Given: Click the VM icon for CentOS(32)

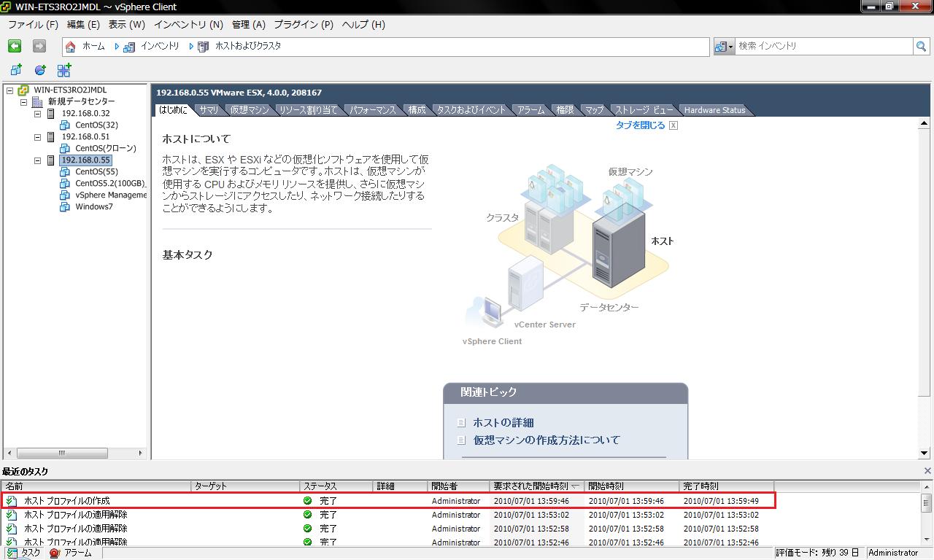Looking at the screenshot, I should pos(65,125).
